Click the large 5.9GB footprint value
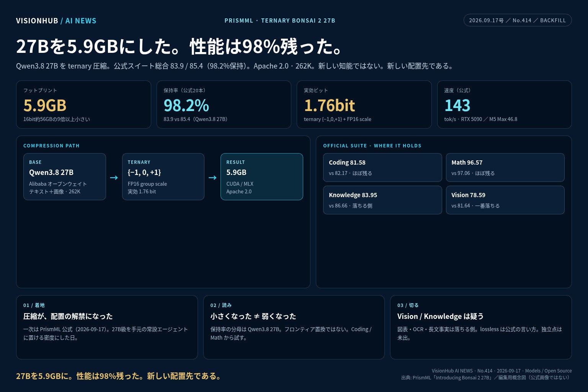Screen dimensions: 588x392 (x=45, y=105)
